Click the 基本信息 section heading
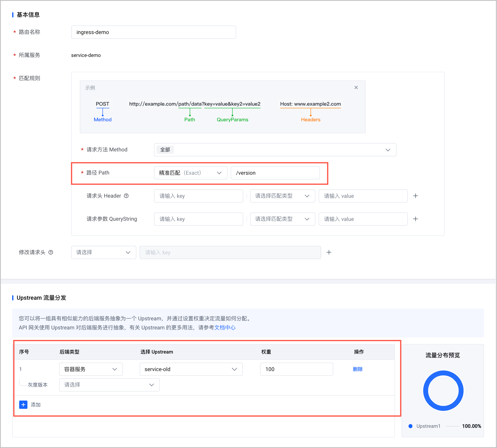The width and height of the screenshot is (497, 448). (28, 15)
